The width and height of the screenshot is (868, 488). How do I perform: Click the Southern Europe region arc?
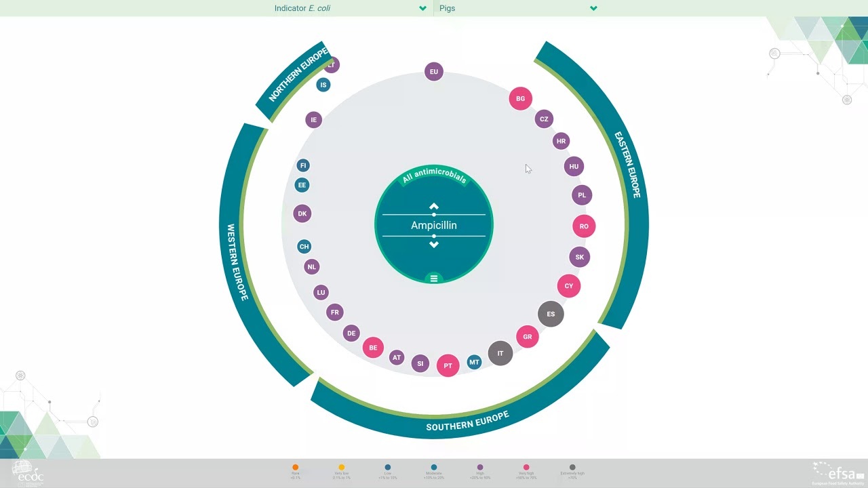[467, 421]
